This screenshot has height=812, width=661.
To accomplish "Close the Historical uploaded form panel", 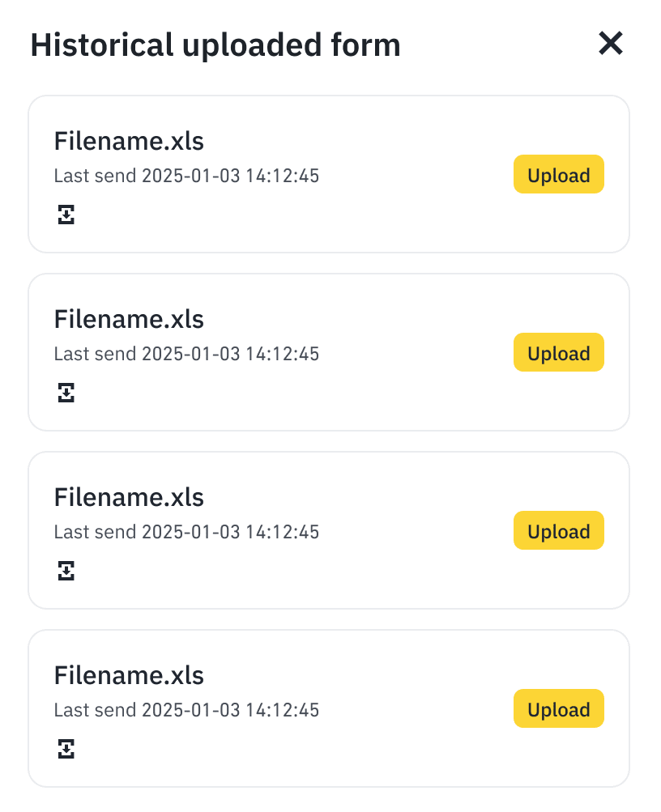I will pos(610,44).
